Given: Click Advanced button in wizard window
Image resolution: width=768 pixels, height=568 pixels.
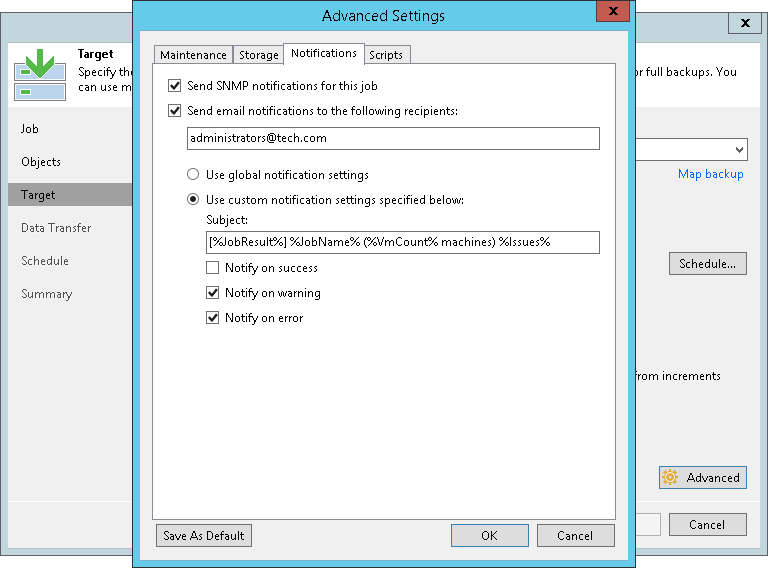Looking at the screenshot, I should pyautogui.click(x=702, y=477).
